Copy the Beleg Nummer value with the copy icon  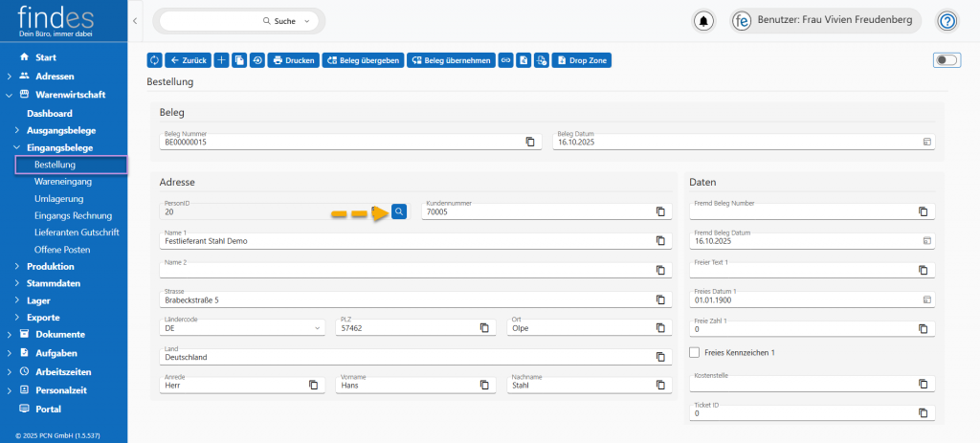click(x=529, y=142)
